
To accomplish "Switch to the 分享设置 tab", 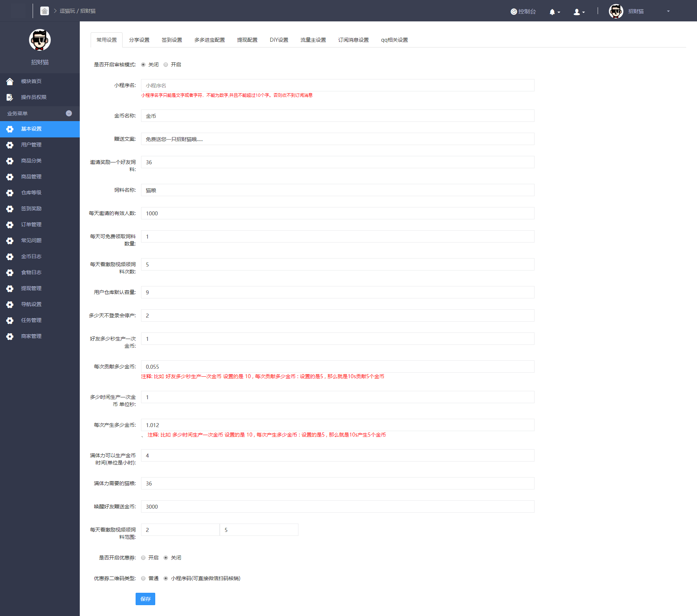I will 139,40.
